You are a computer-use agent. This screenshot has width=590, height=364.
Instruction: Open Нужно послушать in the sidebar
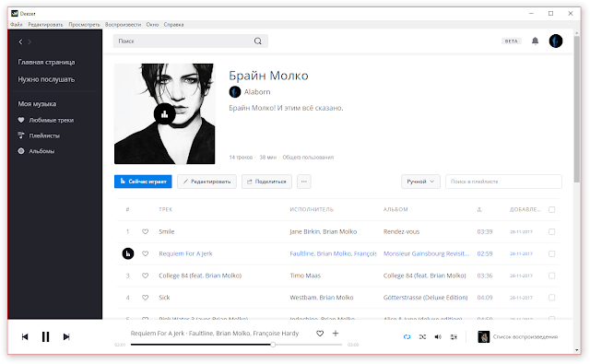[x=46, y=79]
